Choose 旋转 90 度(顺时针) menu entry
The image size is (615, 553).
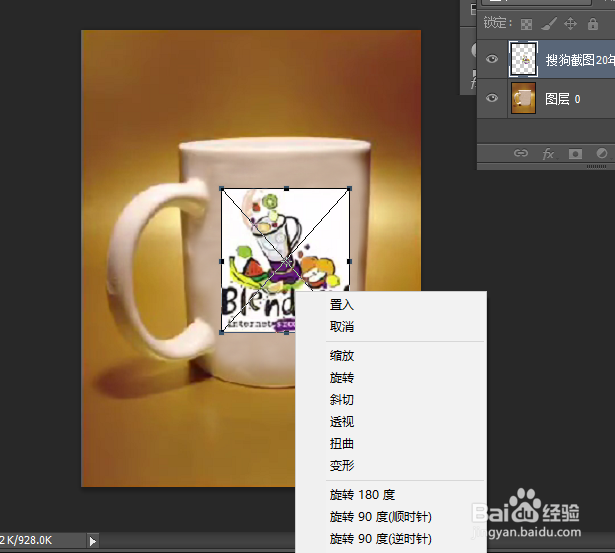tap(380, 517)
